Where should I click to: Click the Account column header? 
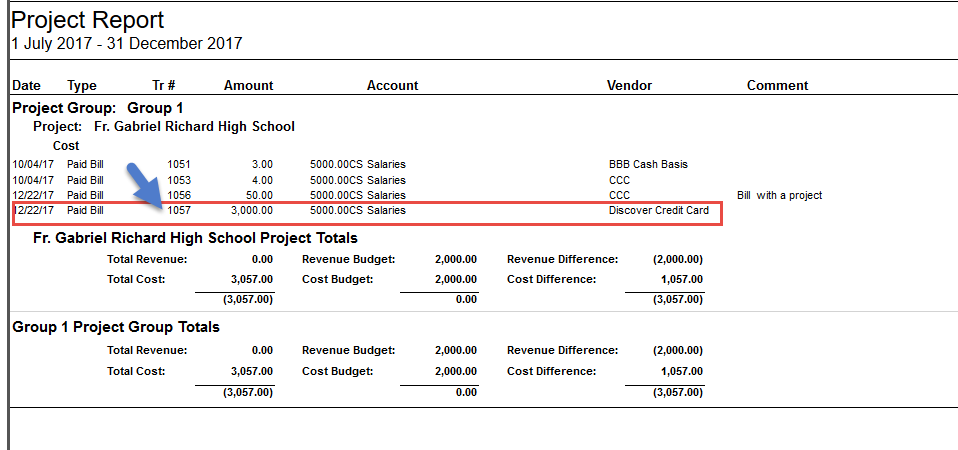393,85
